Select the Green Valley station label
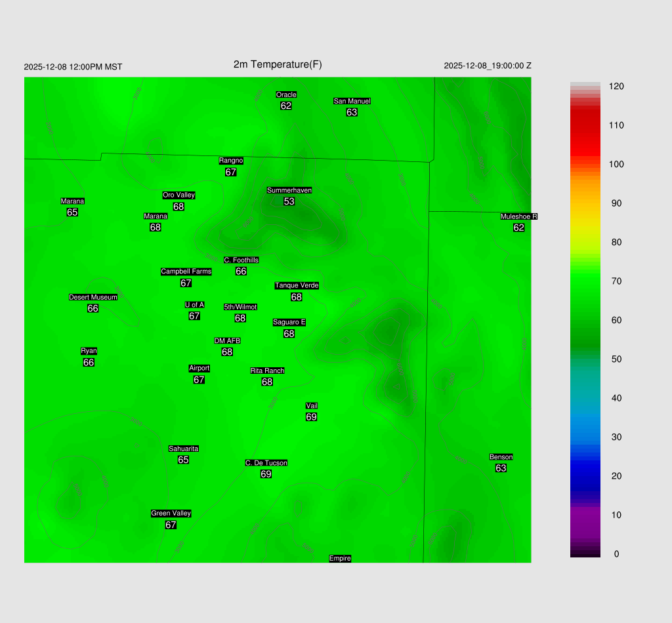The height and width of the screenshot is (623, 672). click(171, 513)
